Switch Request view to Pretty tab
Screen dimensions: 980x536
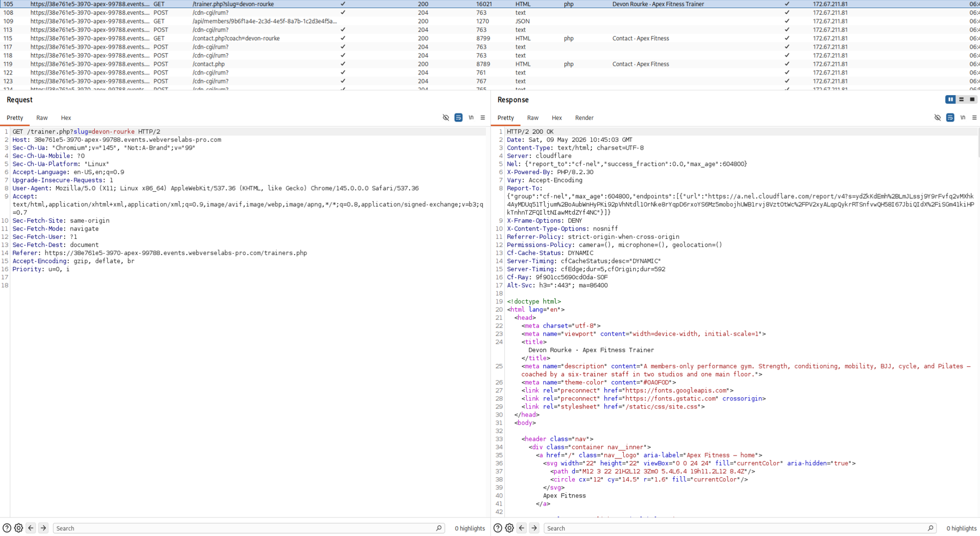point(15,118)
